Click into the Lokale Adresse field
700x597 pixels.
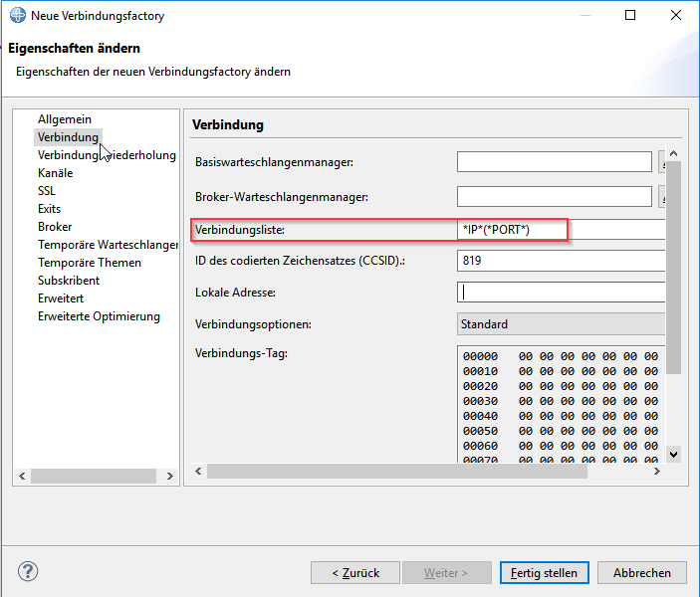pyautogui.click(x=561, y=293)
